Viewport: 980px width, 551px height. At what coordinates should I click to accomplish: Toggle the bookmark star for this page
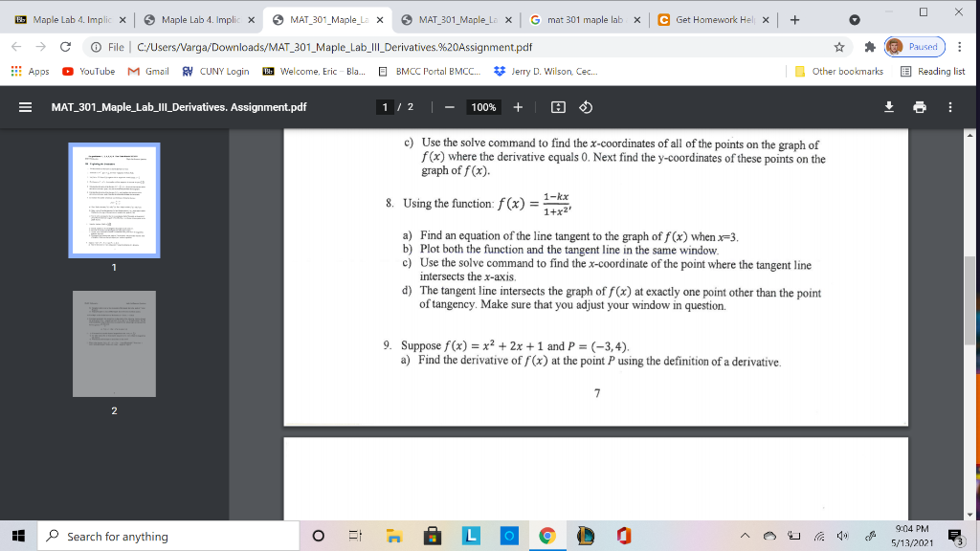(x=839, y=45)
